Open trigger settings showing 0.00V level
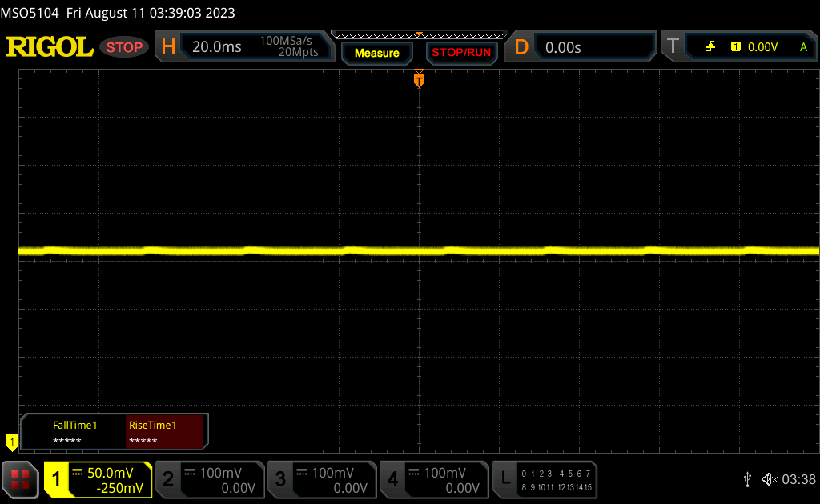This screenshot has height=504, width=820. (x=741, y=47)
